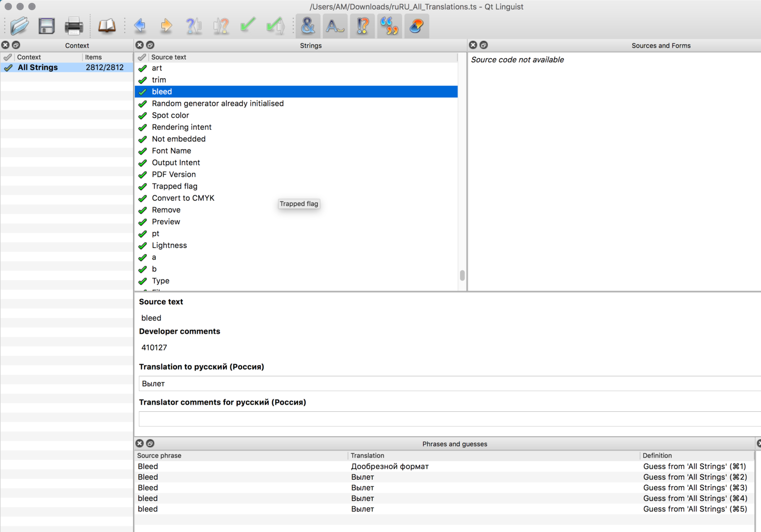Select the 'Trapped flag' string
Image resolution: width=761 pixels, height=532 pixels.
[175, 186]
